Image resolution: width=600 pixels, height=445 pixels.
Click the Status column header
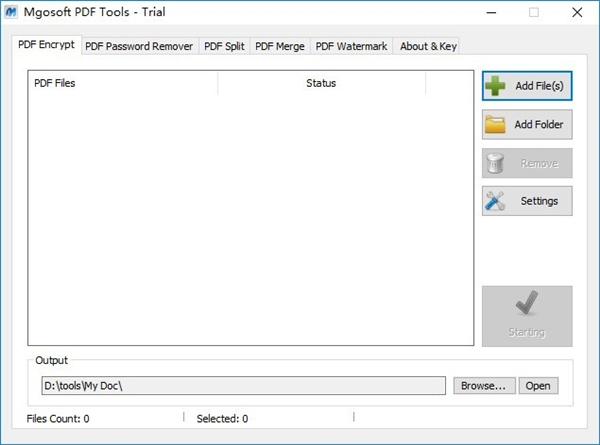tap(321, 83)
